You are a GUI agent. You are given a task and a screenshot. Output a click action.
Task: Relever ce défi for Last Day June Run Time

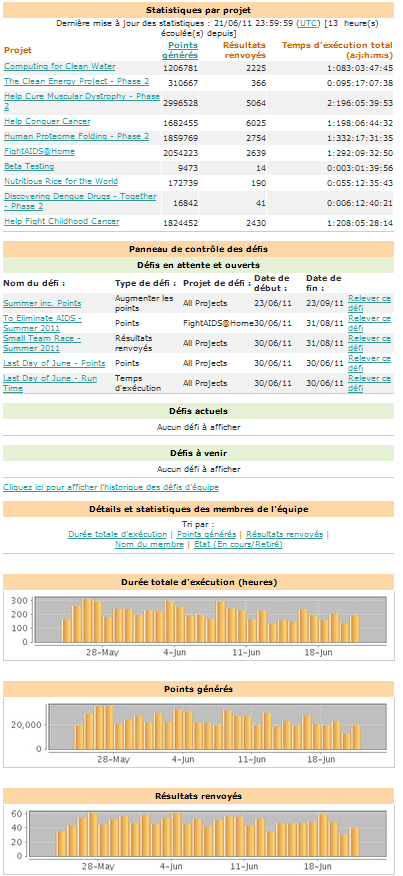369,383
